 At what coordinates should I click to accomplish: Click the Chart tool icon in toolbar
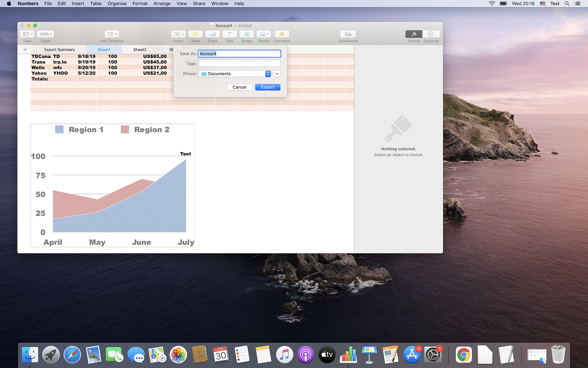tap(213, 34)
